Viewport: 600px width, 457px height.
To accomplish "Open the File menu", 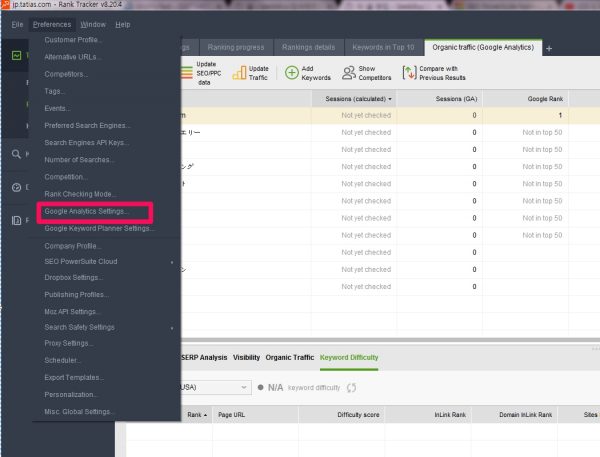I will click(17, 24).
